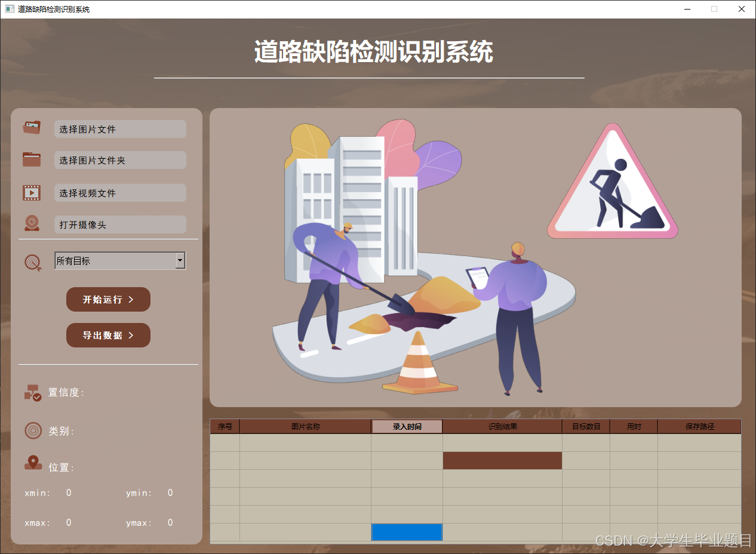Click the dropdown arrow of 所有目标
Viewport: 756px width, 554px height.
pos(180,260)
